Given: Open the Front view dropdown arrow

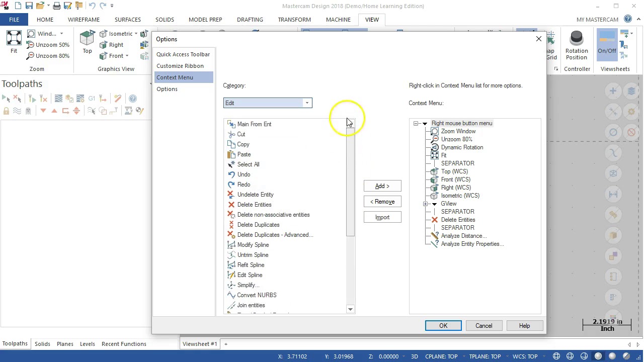Looking at the screenshot, I should [x=127, y=56].
